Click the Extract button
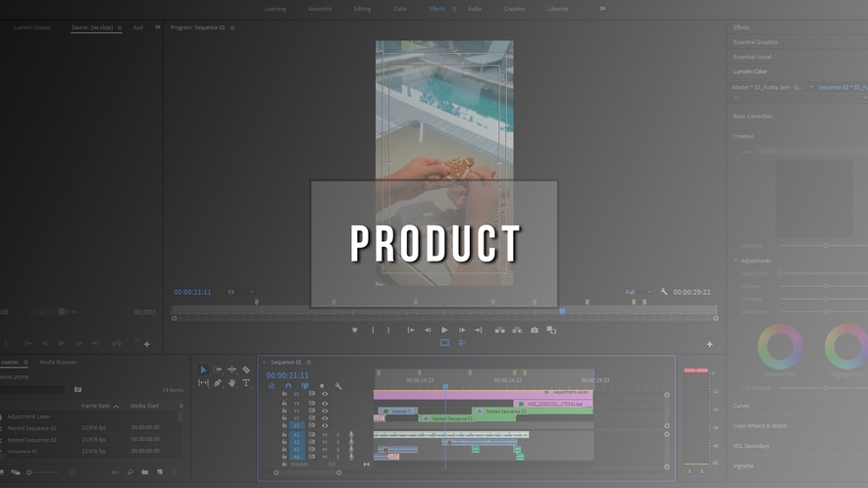The width and height of the screenshot is (868, 488). tap(517, 330)
